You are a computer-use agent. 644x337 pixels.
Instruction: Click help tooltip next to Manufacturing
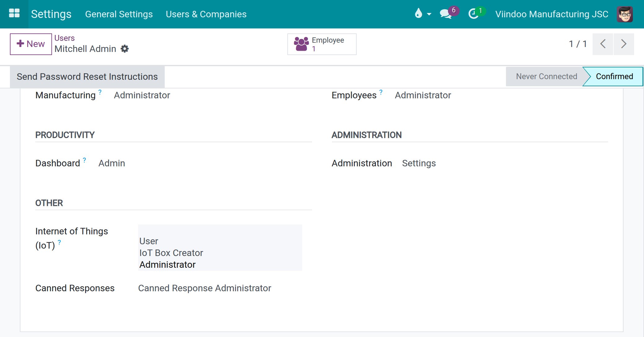click(100, 92)
